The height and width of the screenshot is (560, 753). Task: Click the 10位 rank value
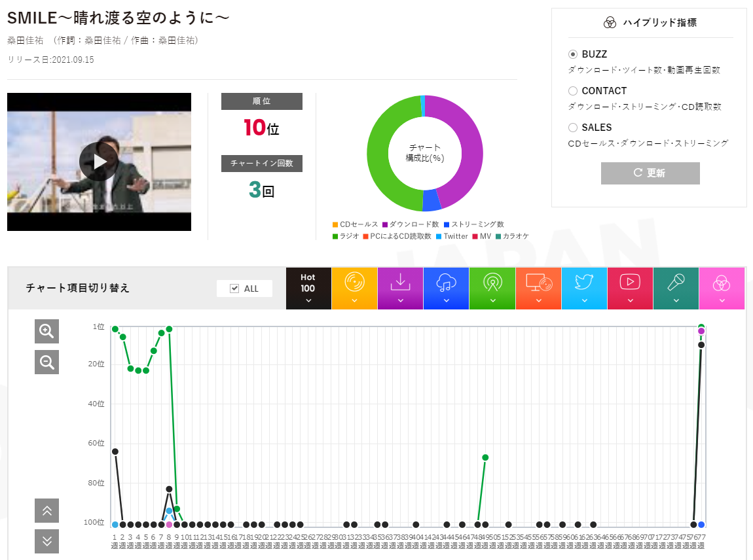tap(262, 128)
